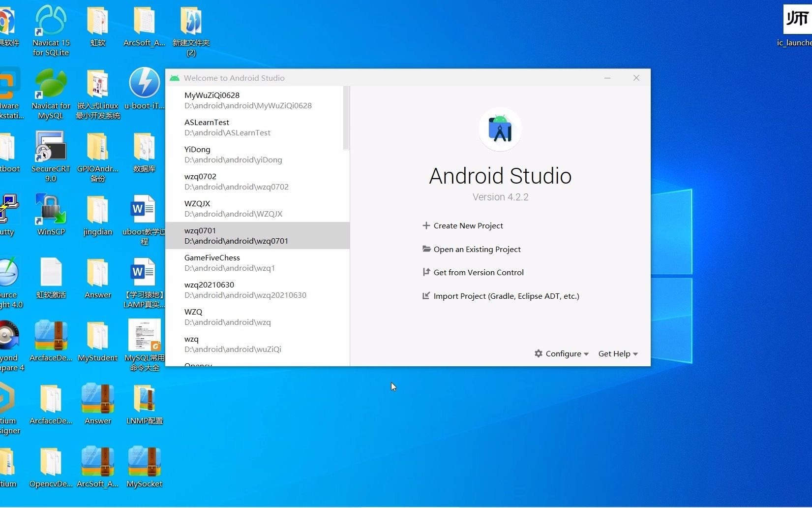Open Navicat for MySQL desktop shortcut
Screen dimensions: 812x508
point(51,94)
